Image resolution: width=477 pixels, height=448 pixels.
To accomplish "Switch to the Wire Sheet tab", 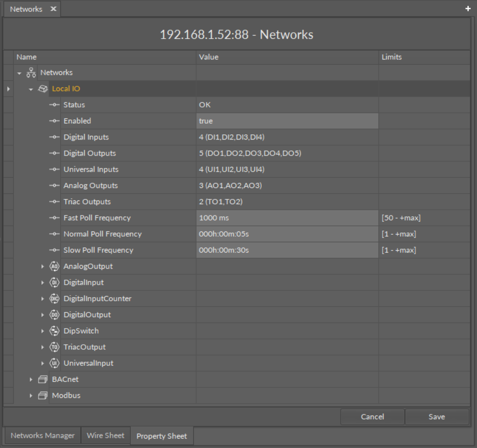I will pos(105,436).
